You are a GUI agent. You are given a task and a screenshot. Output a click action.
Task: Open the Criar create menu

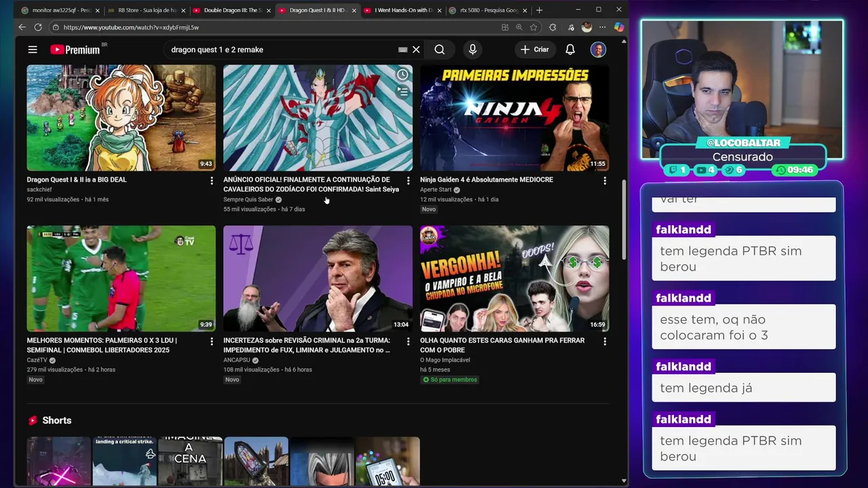click(x=535, y=49)
